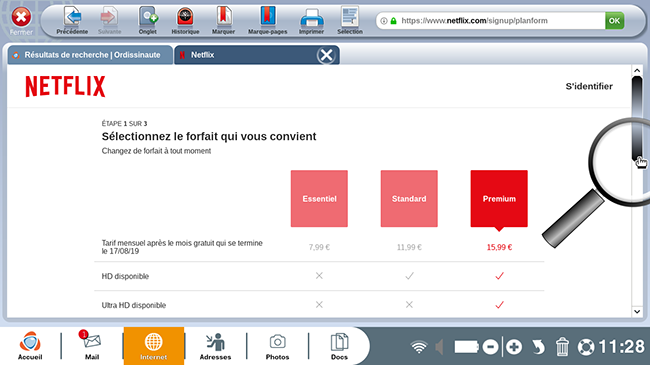Click the Standard Ultra HD cross mark
Image resolution: width=650 pixels, height=365 pixels.
click(x=409, y=304)
